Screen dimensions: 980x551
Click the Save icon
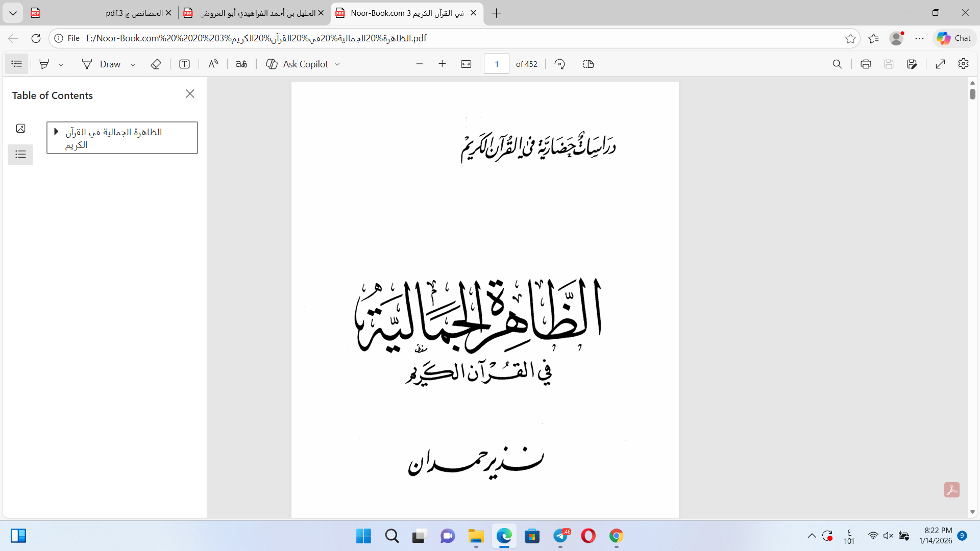(889, 64)
